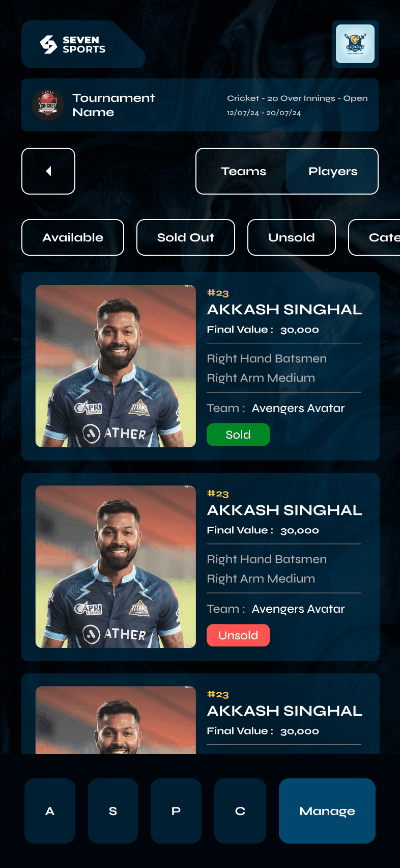Open first Akkash Singhal player photo

pos(116,366)
